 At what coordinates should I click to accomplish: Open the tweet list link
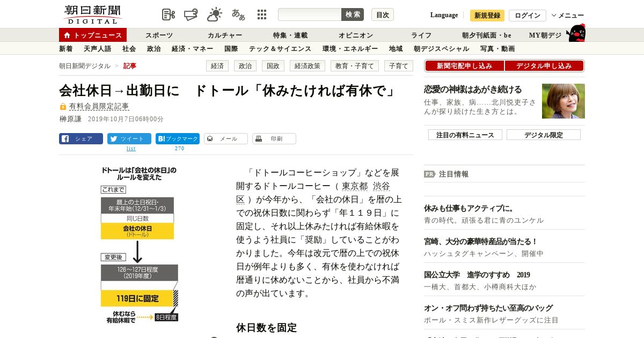point(131,149)
